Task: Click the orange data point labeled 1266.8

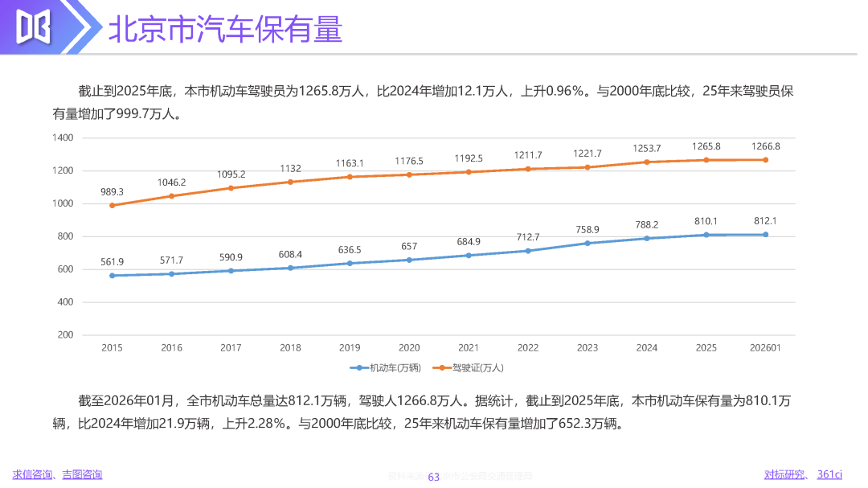Action: (x=766, y=160)
